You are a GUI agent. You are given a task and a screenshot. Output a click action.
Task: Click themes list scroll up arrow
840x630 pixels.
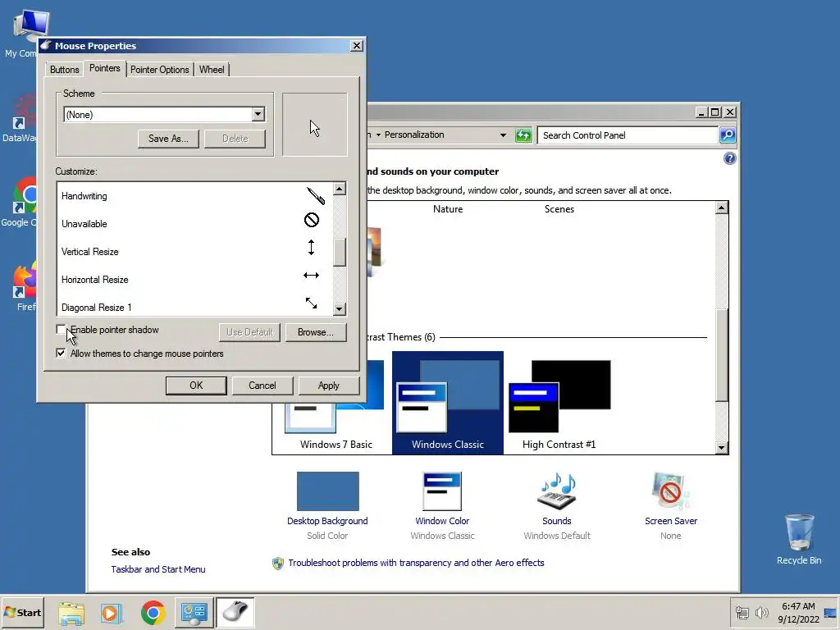point(722,208)
